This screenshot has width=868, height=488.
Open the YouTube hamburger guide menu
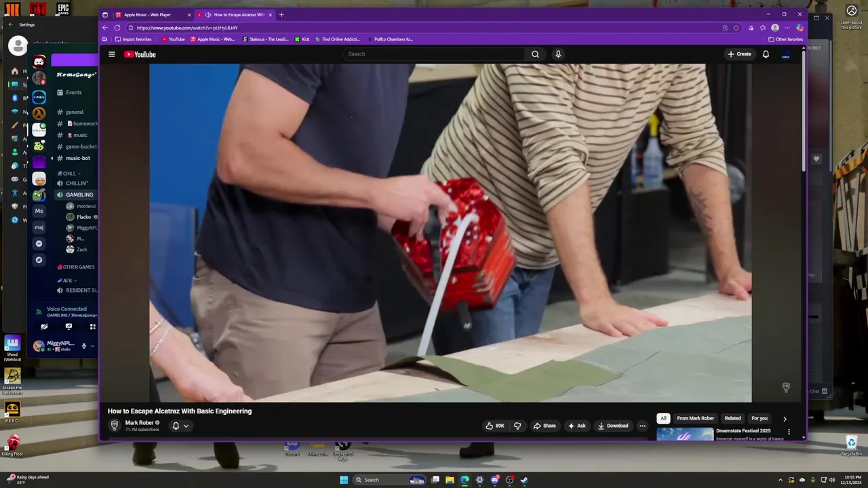pyautogui.click(x=112, y=54)
